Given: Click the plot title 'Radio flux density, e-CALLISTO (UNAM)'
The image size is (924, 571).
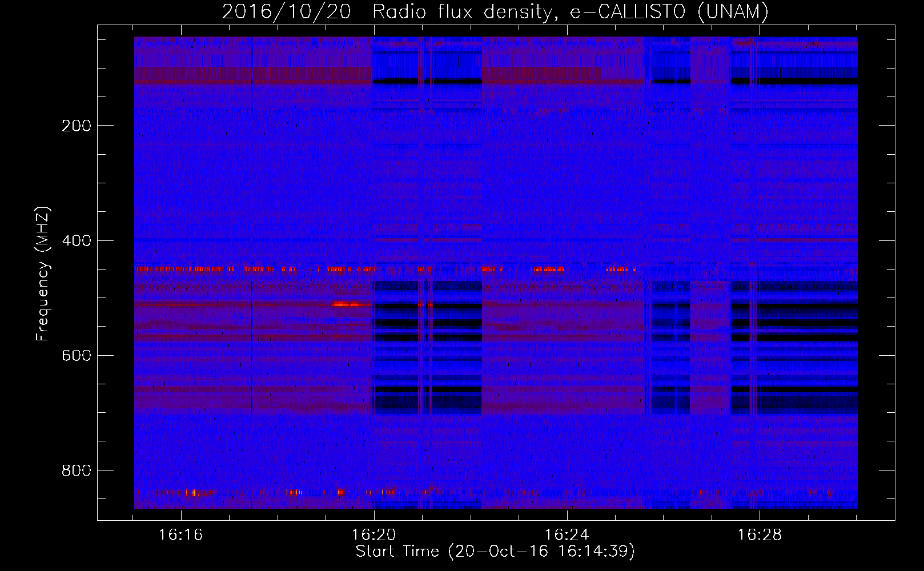Looking at the screenshot, I should pyautogui.click(x=571, y=11).
